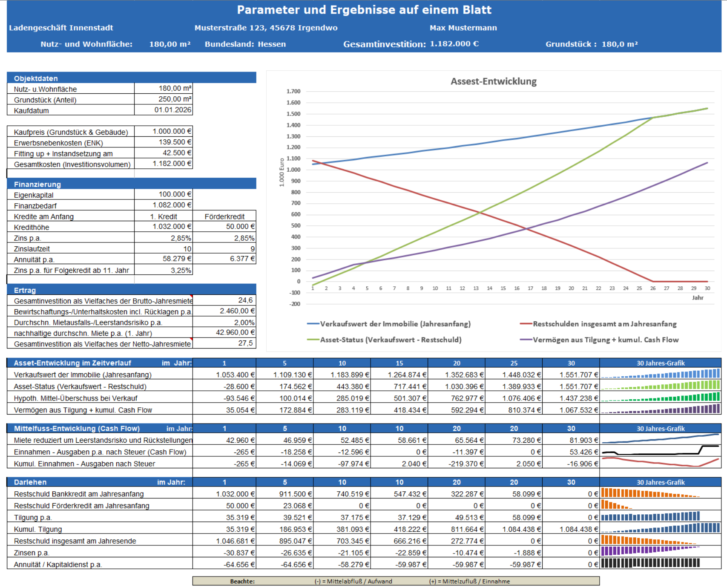Click the Förderkredit column header
Screen dimensions: 727x588
tap(224, 216)
